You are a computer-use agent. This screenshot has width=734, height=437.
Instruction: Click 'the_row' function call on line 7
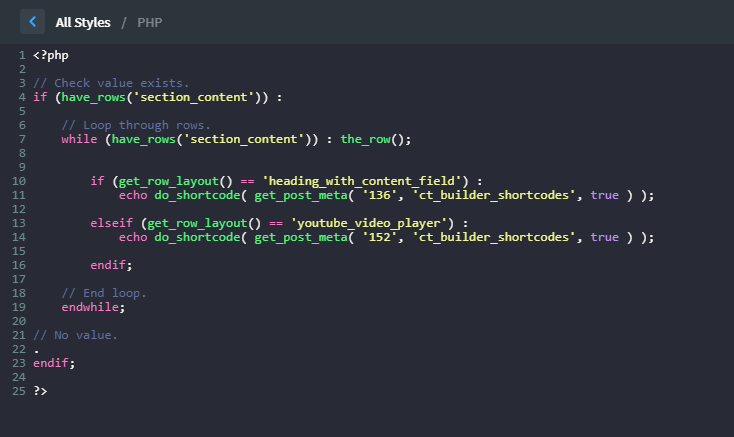[x=365, y=139]
